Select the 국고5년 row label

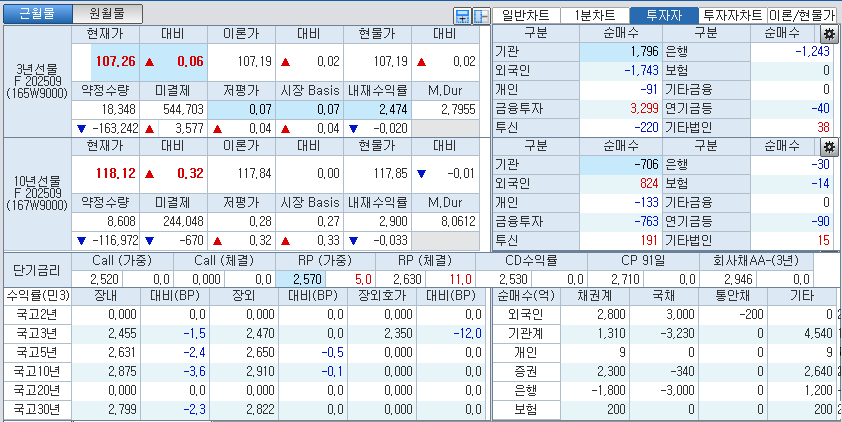click(x=37, y=352)
